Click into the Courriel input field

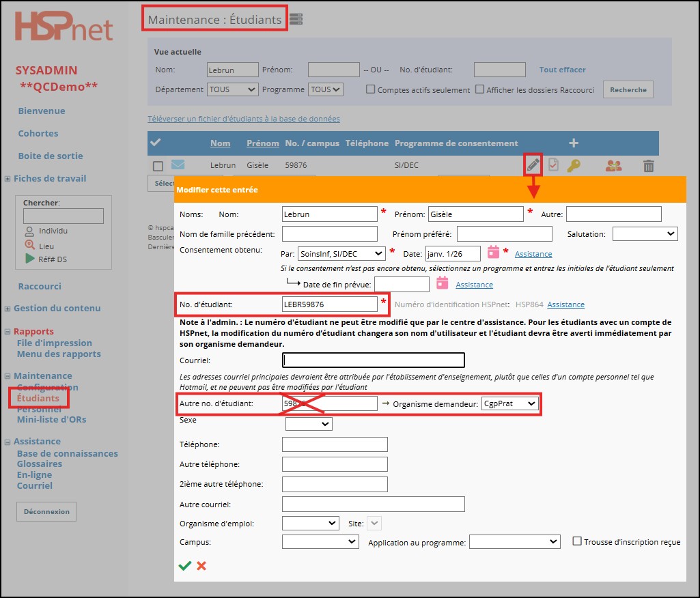pyautogui.click(x=373, y=360)
